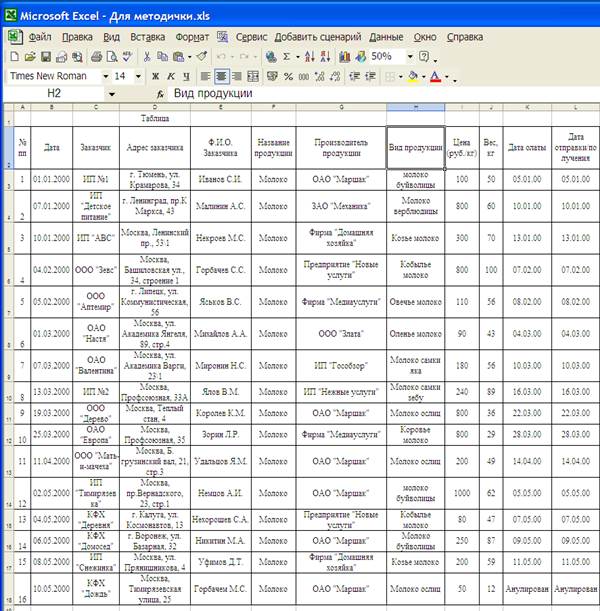The width and height of the screenshot is (600, 611).
Task: Expand the Fill Color palette arrow
Action: point(424,77)
